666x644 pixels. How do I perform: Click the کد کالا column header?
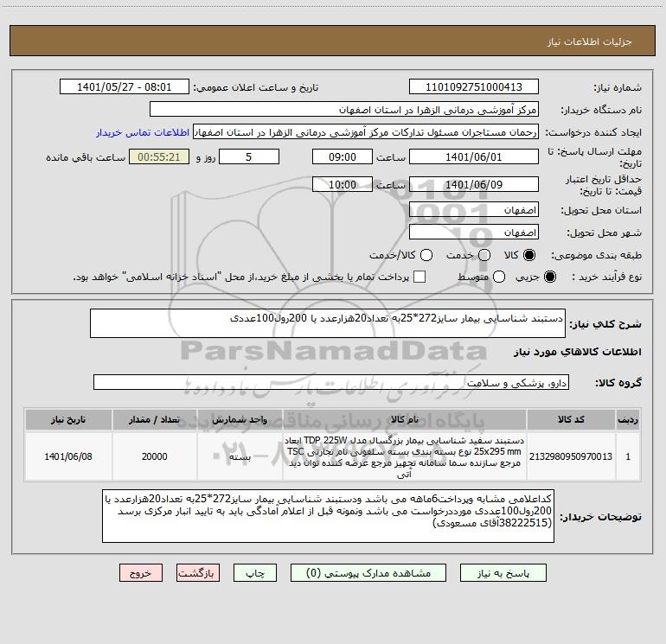571,420
